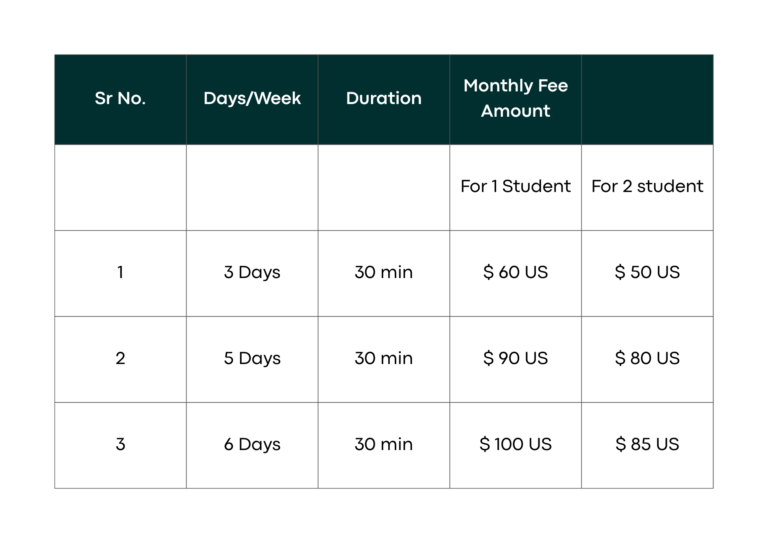768x543 pixels.
Task: Select the "Days/Week" header cell
Action: [252, 99]
